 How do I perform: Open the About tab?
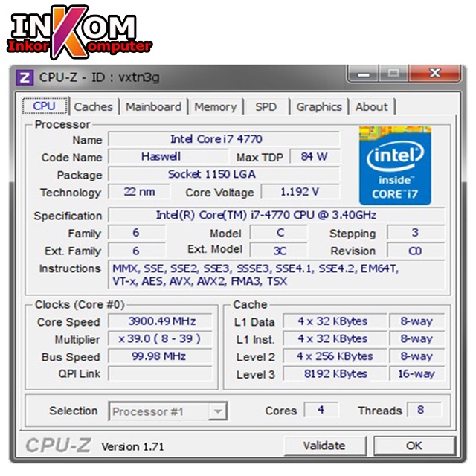click(x=372, y=107)
